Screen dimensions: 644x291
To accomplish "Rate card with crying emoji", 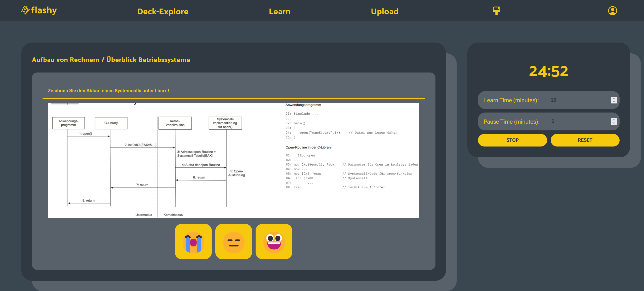I will (193, 241).
